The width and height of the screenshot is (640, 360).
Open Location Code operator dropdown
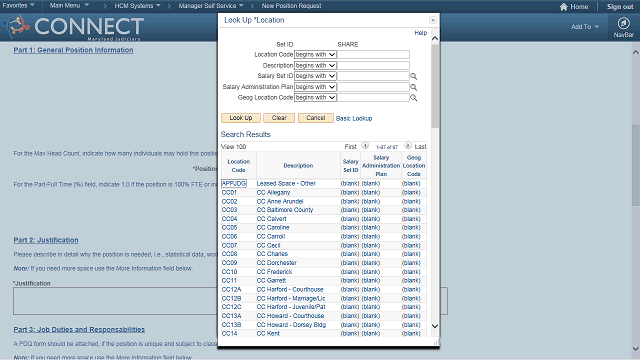click(315, 55)
